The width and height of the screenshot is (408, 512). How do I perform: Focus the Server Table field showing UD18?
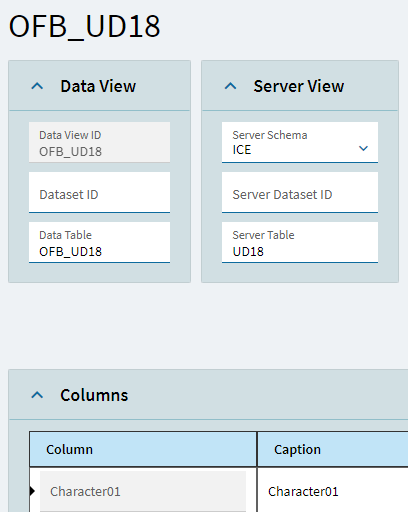300,242
